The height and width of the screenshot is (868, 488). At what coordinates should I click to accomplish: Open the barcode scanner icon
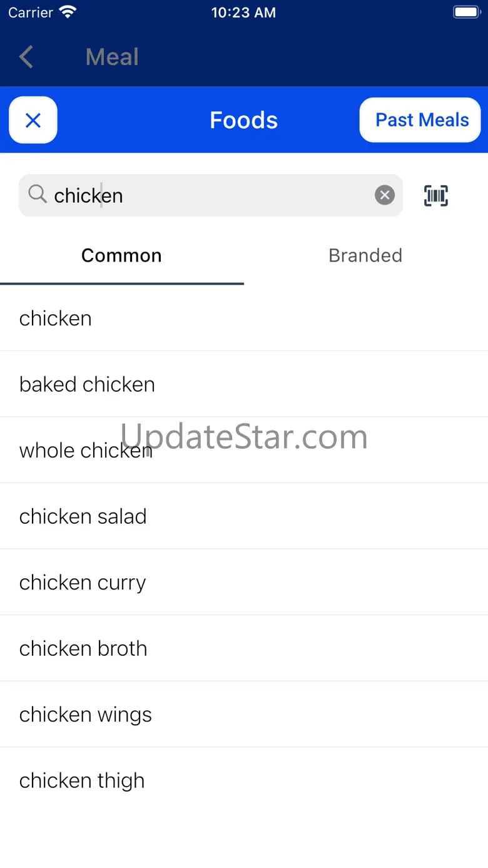click(436, 195)
